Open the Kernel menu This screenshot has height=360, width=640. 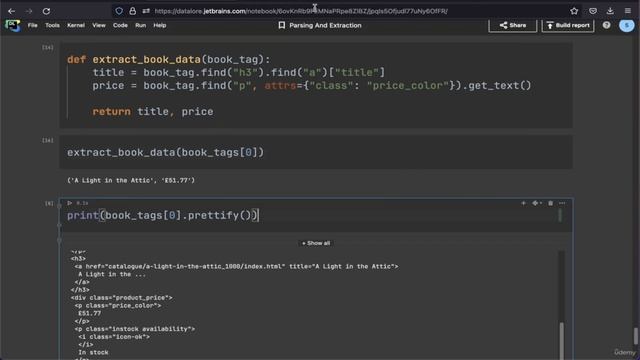(76, 25)
